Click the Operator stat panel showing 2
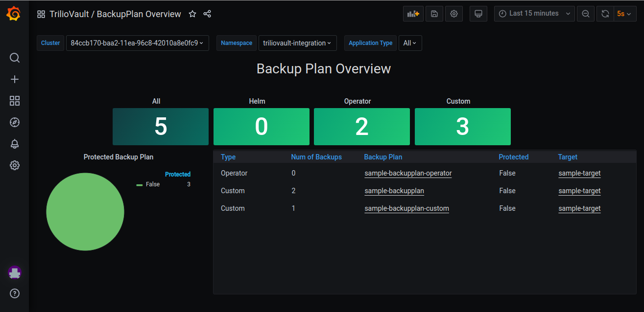The height and width of the screenshot is (312, 644). coord(362,127)
